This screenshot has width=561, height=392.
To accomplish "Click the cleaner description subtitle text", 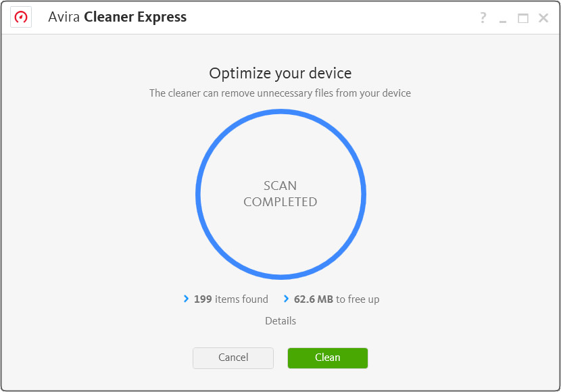I will 280,93.
